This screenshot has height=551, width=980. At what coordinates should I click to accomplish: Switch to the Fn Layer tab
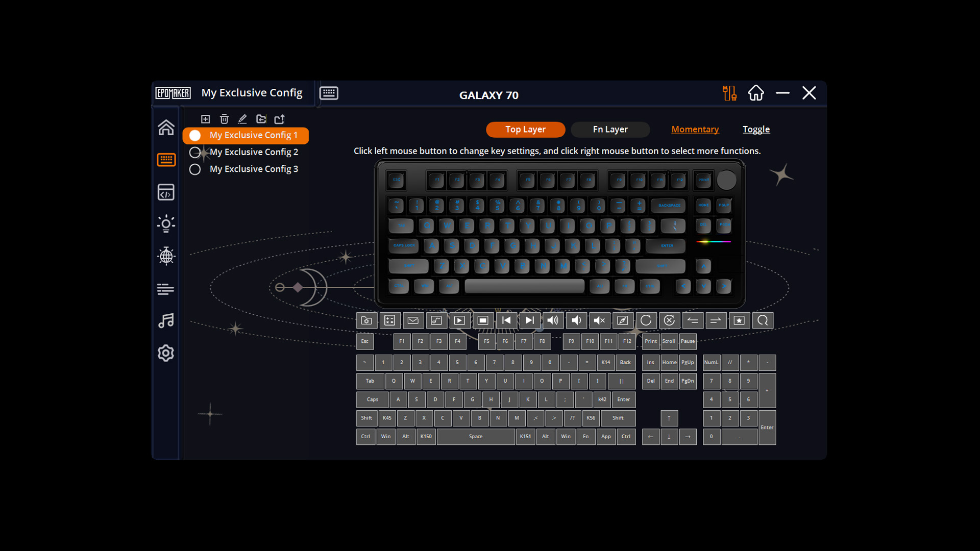(610, 130)
